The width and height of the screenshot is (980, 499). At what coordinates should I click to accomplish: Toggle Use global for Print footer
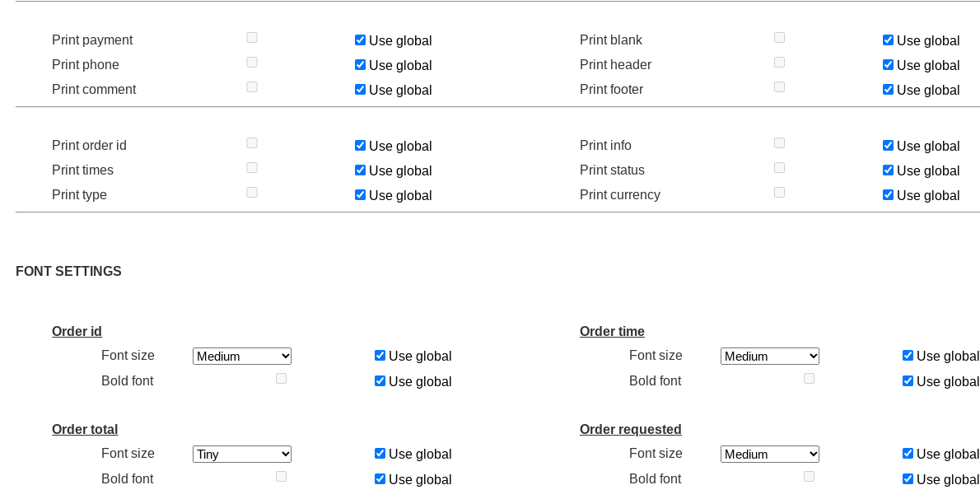(x=888, y=90)
